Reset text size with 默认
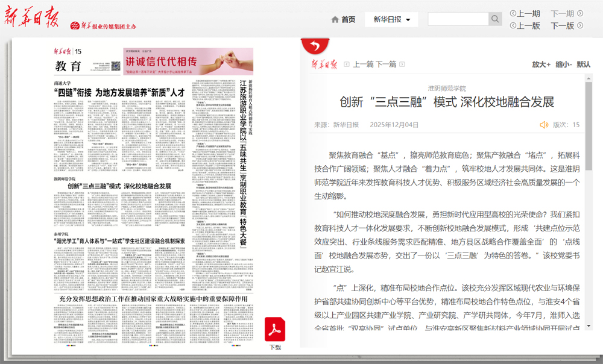This screenshot has width=603, height=364. (584, 64)
